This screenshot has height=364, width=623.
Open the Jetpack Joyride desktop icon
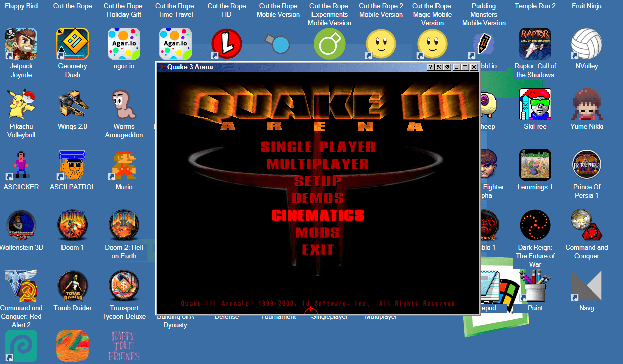tap(21, 44)
